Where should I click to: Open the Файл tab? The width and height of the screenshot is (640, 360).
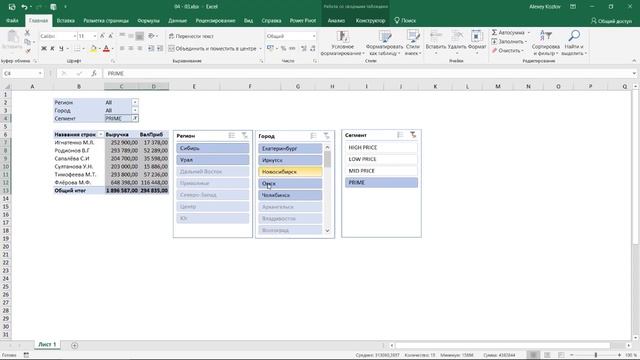[x=12, y=20]
